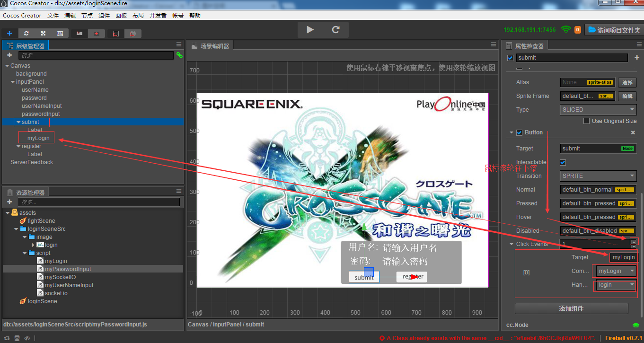Click the refresh preview button
The height and width of the screenshot is (343, 644).
(336, 29)
